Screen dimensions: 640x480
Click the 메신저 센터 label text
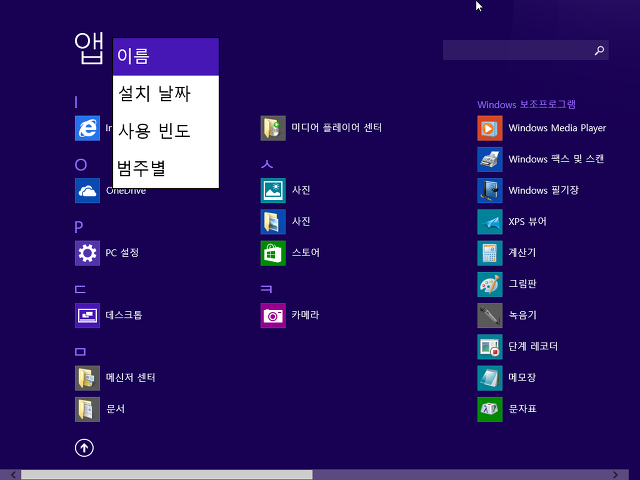[131, 378]
